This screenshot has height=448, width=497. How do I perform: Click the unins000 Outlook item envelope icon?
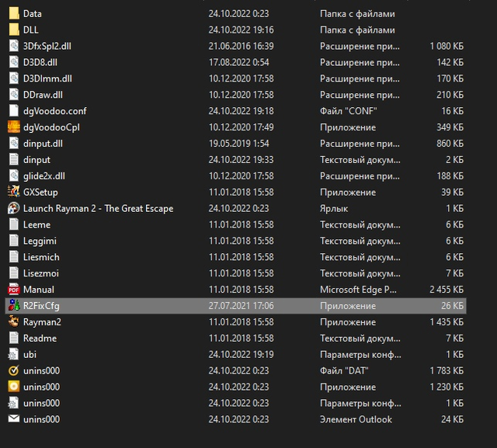pyautogui.click(x=14, y=418)
